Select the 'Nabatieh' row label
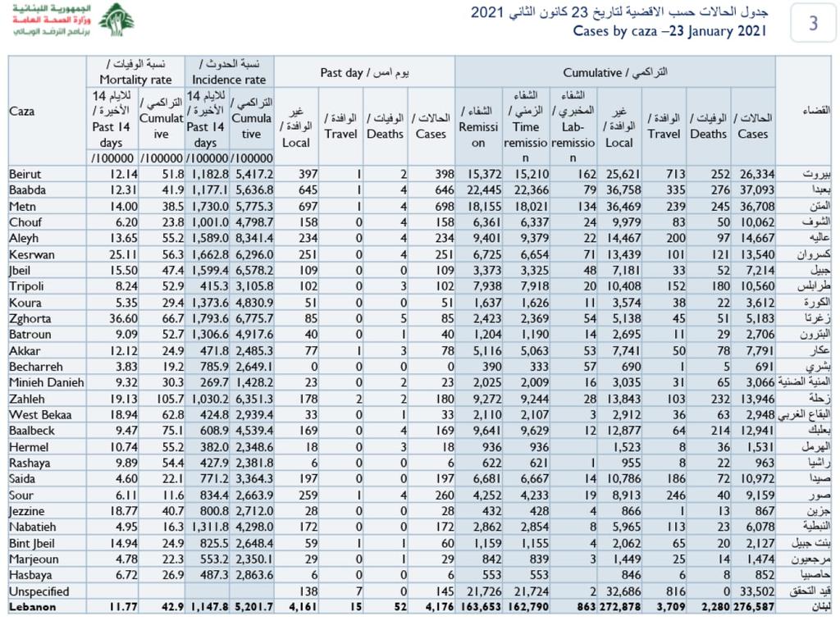Screen dimensions: 840x630 coord(32,527)
